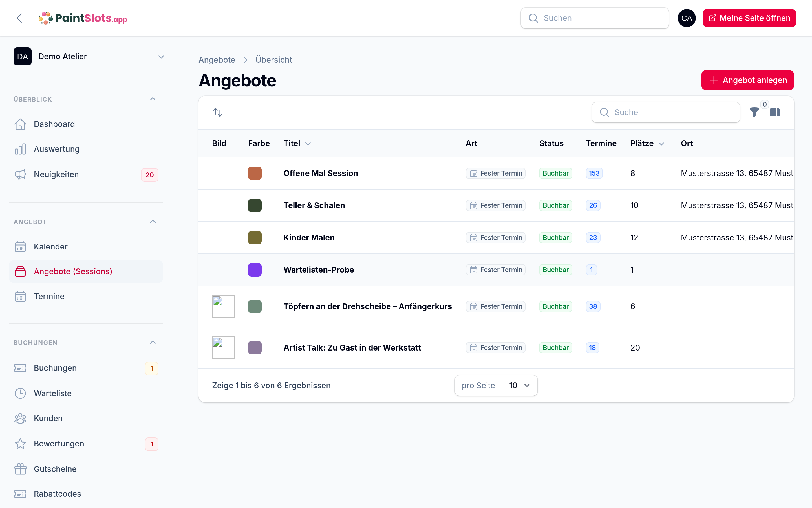Open Auswertung in sidebar

[x=86, y=149]
